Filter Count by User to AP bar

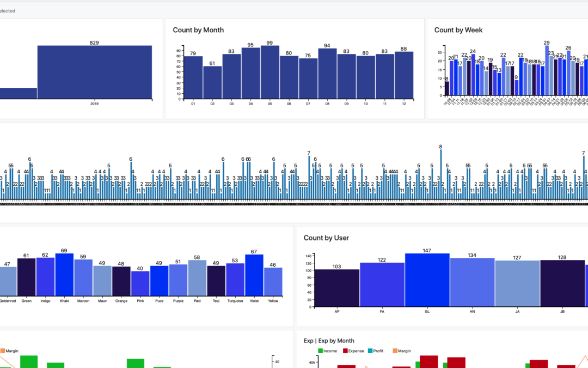(337, 288)
